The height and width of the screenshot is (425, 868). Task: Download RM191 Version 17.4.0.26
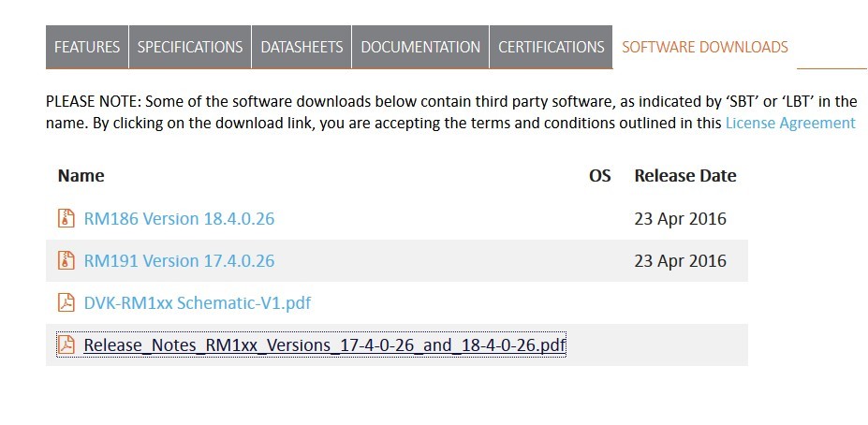179,260
